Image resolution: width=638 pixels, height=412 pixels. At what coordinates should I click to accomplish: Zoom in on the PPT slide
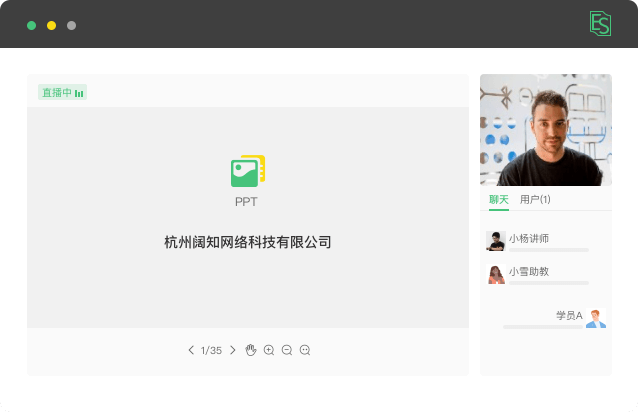(x=269, y=350)
